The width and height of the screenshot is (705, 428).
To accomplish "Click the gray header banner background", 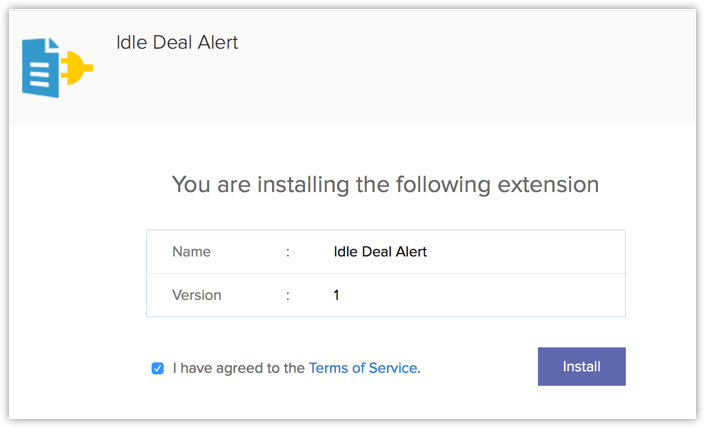I will coord(450,70).
